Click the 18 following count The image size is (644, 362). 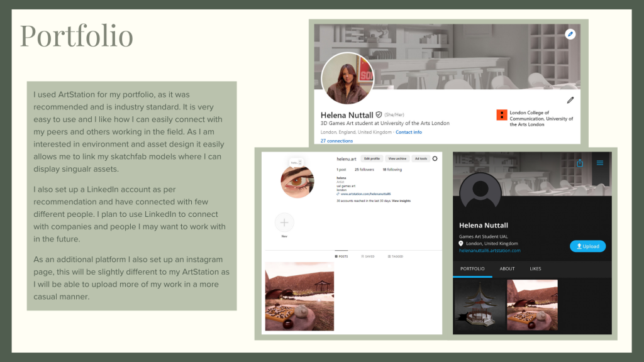point(392,170)
